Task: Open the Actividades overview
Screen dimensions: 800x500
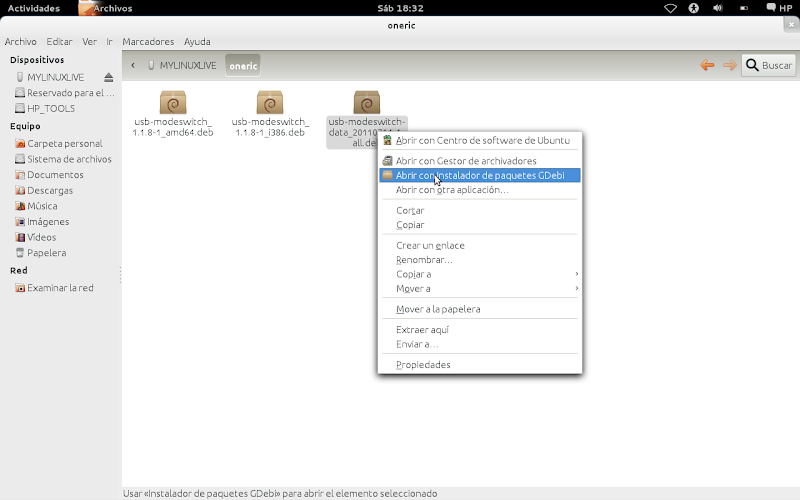Action: pyautogui.click(x=34, y=8)
